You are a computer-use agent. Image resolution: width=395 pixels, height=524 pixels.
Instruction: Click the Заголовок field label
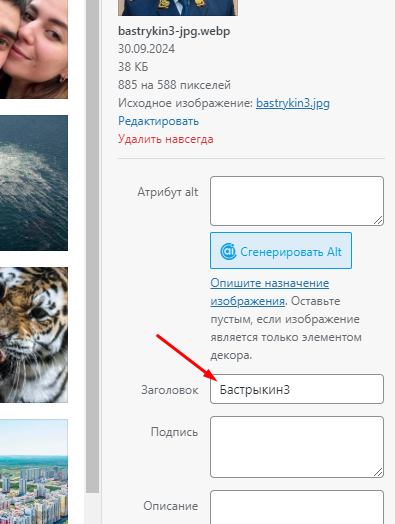(x=170, y=390)
